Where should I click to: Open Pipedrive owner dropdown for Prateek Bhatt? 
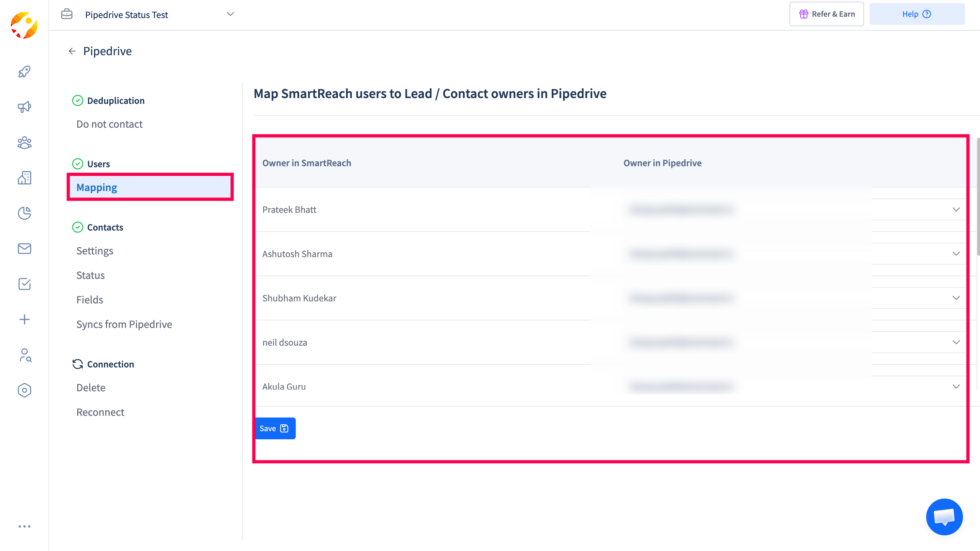pyautogui.click(x=956, y=209)
